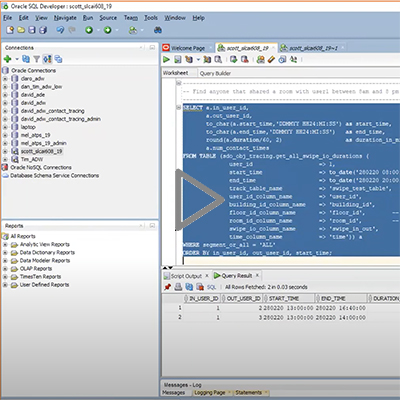Click the IN_USER_ID column header
This screenshot has height=400, width=400.
pyautogui.click(x=203, y=298)
